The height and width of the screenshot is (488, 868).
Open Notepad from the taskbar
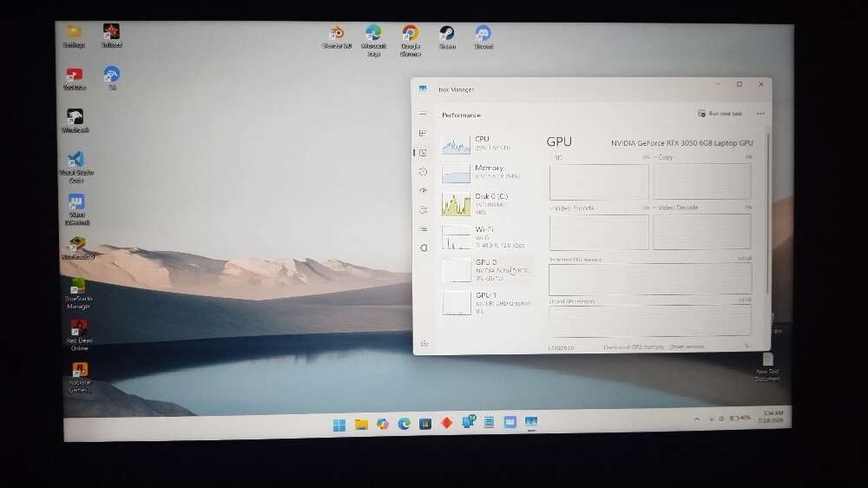489,423
